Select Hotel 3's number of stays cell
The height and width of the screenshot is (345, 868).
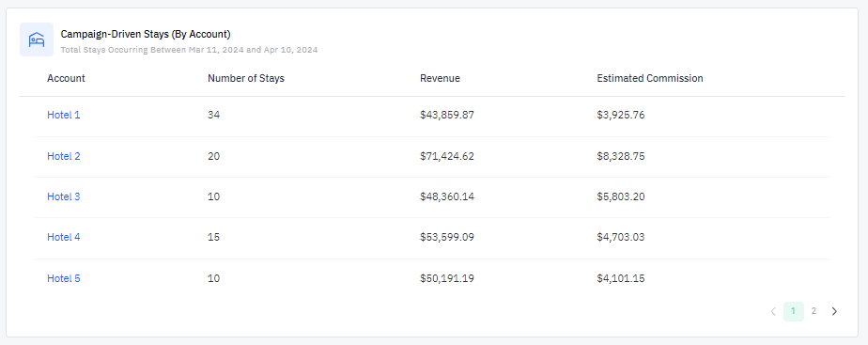[x=213, y=196]
